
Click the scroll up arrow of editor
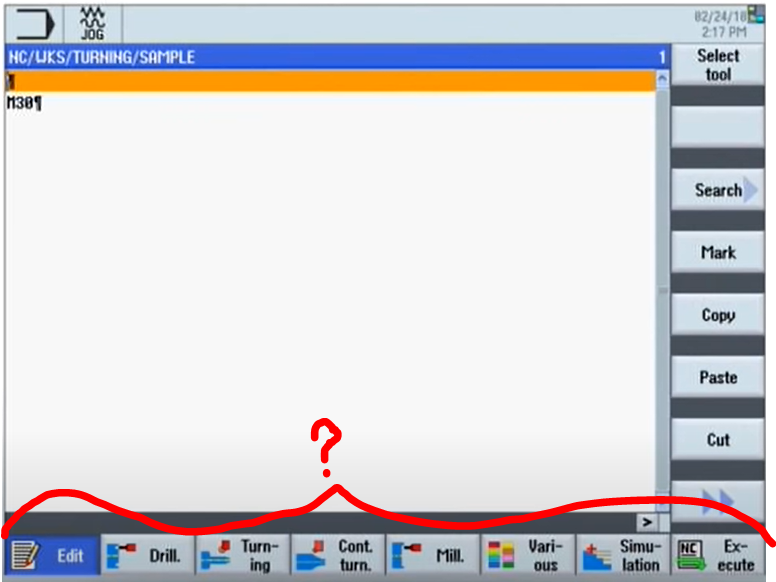(x=662, y=78)
